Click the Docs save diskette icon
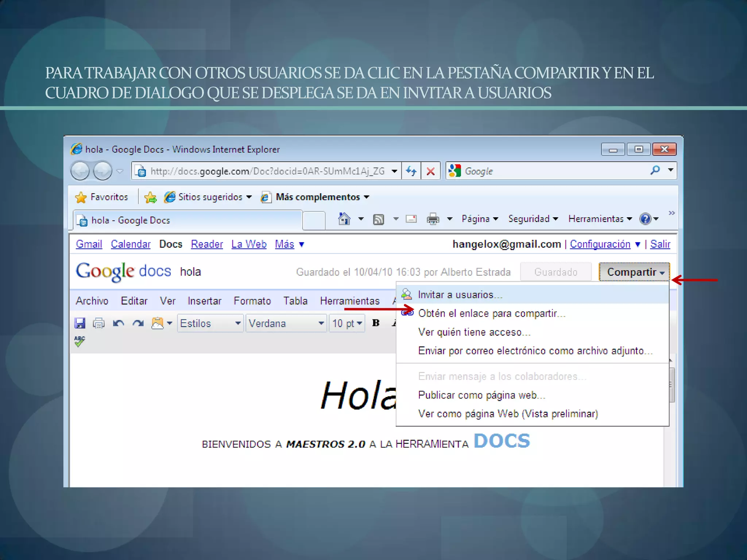 [80, 323]
